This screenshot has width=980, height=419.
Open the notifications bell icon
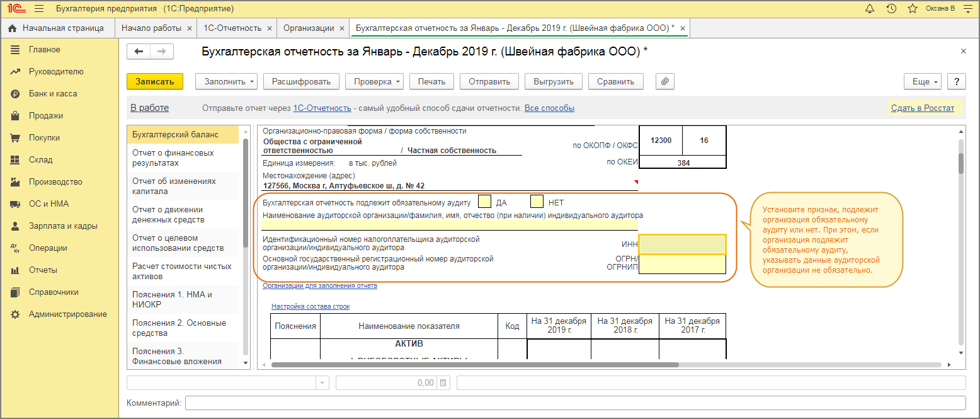(870, 9)
